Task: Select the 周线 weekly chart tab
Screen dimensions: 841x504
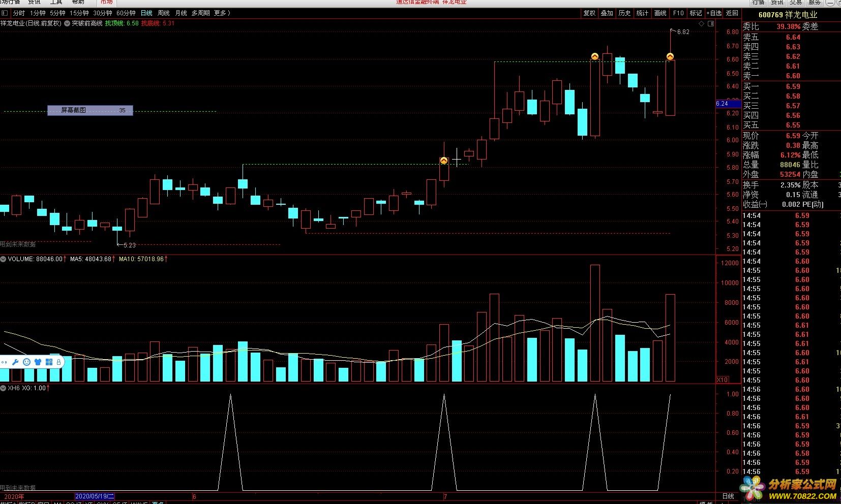Action: [164, 13]
